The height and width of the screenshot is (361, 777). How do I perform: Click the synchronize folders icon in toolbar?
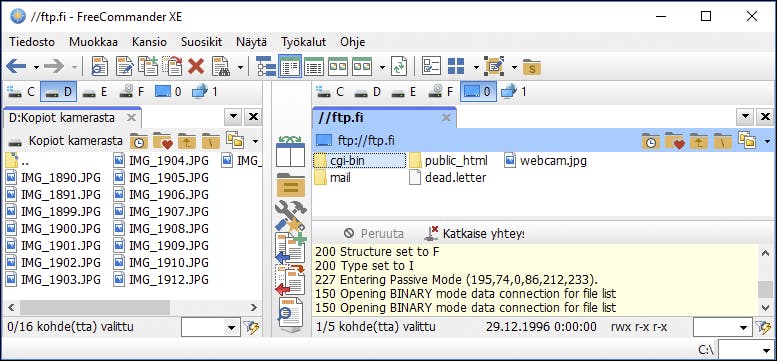[398, 66]
